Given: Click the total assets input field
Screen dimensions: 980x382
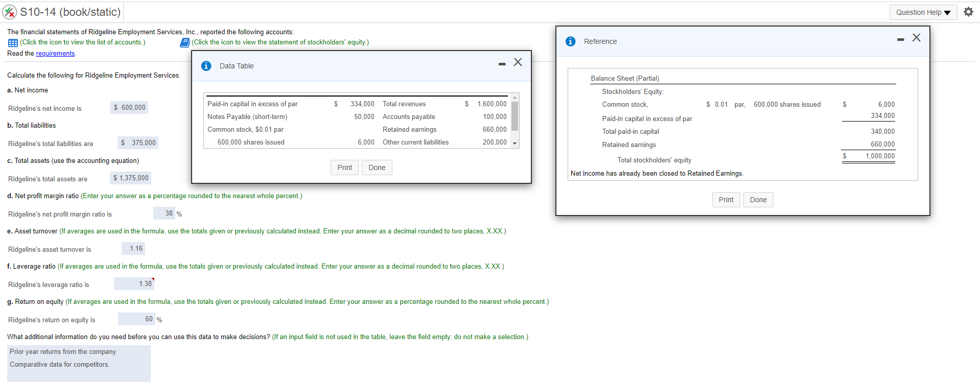Looking at the screenshot, I should (x=131, y=178).
